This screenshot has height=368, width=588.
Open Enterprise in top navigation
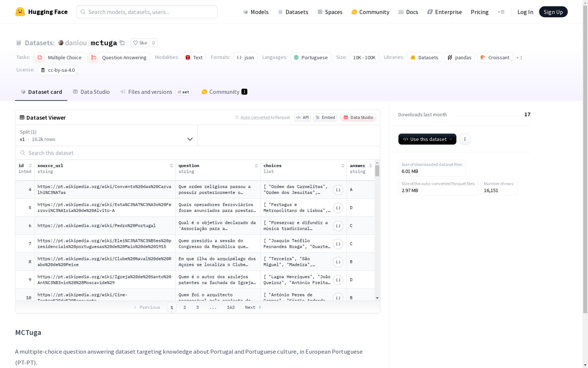pyautogui.click(x=445, y=12)
